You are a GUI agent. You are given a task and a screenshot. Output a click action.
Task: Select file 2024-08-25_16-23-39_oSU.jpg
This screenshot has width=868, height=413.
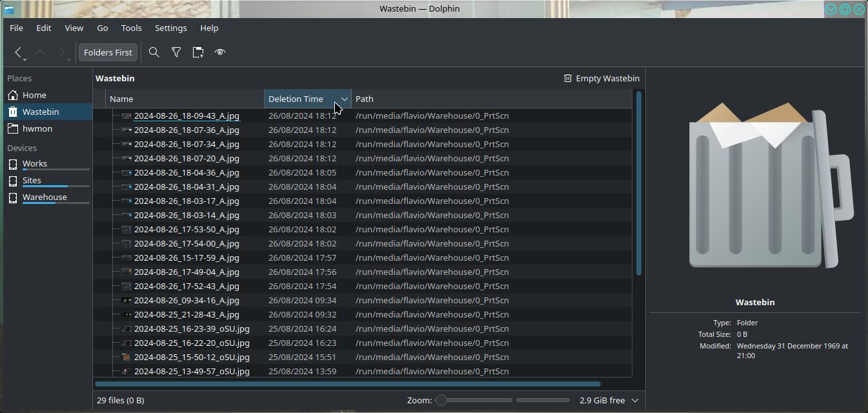pyautogui.click(x=191, y=328)
